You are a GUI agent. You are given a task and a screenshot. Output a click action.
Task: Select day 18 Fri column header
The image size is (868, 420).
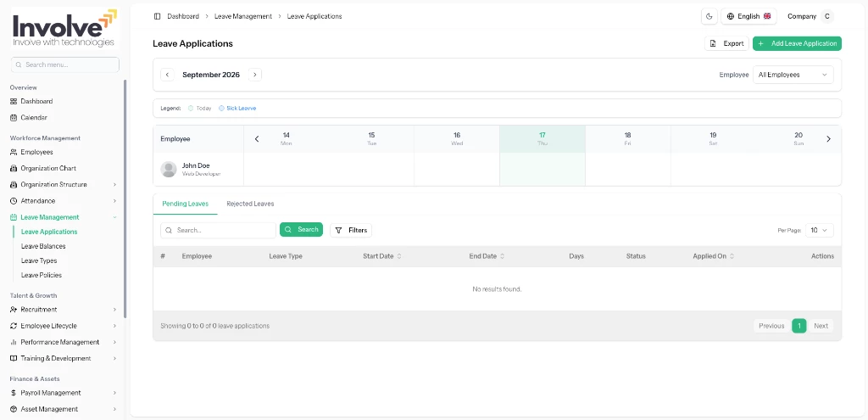628,139
